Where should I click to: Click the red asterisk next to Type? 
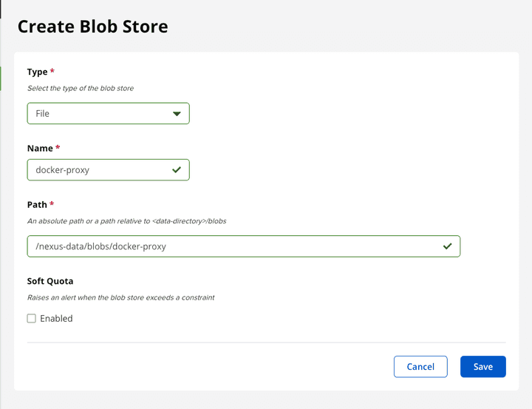[x=52, y=72]
